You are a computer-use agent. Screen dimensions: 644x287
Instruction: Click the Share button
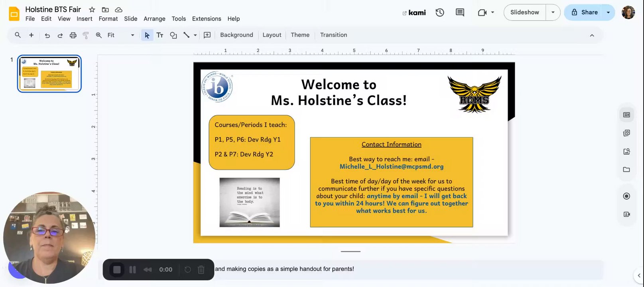(585, 12)
